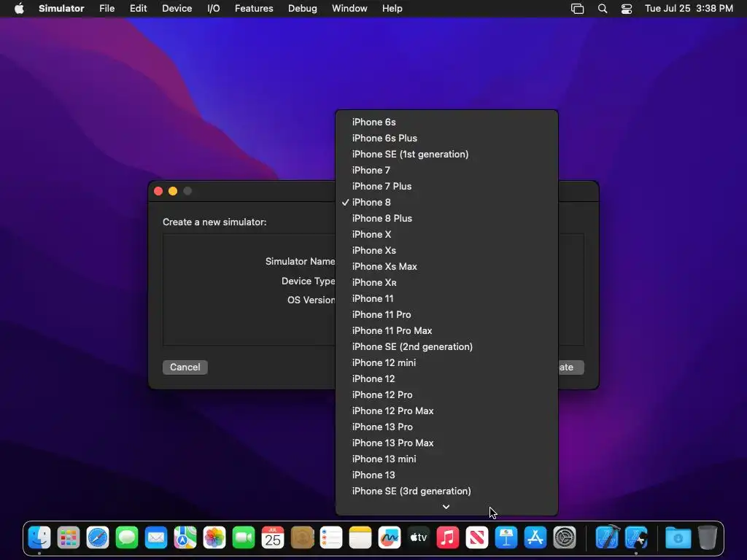Choose iPhone 11 Pro Max
The image size is (747, 560).
click(x=446, y=330)
